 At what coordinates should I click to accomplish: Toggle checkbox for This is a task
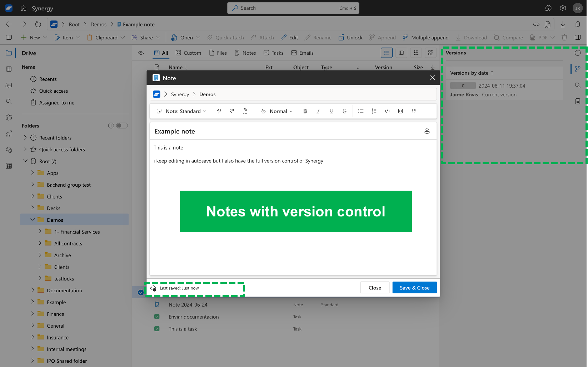[157, 329]
